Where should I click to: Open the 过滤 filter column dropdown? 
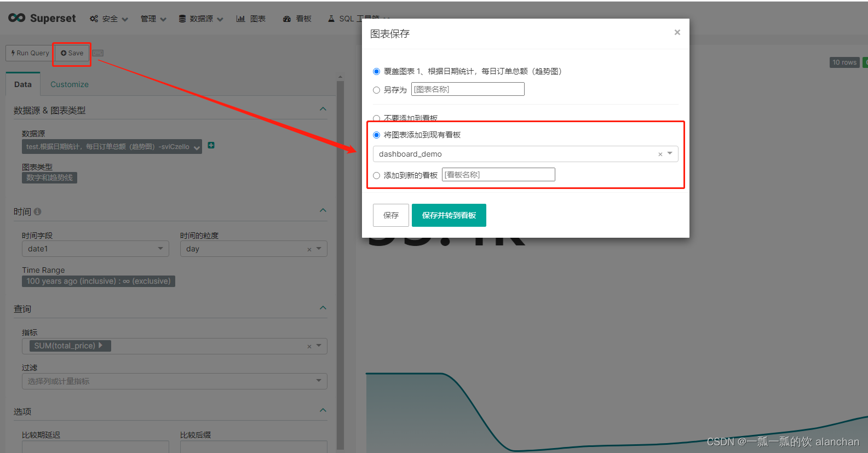click(319, 381)
